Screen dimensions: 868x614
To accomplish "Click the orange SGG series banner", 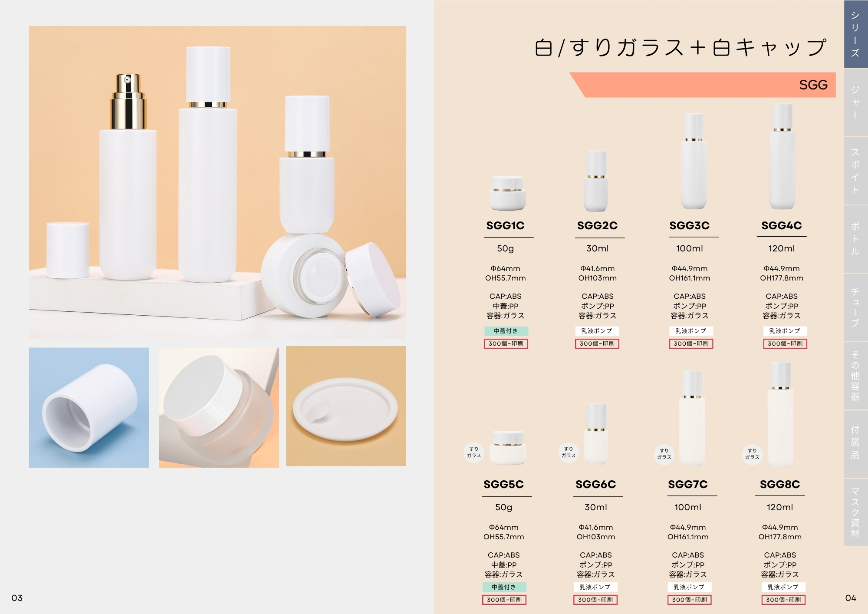I will [703, 85].
